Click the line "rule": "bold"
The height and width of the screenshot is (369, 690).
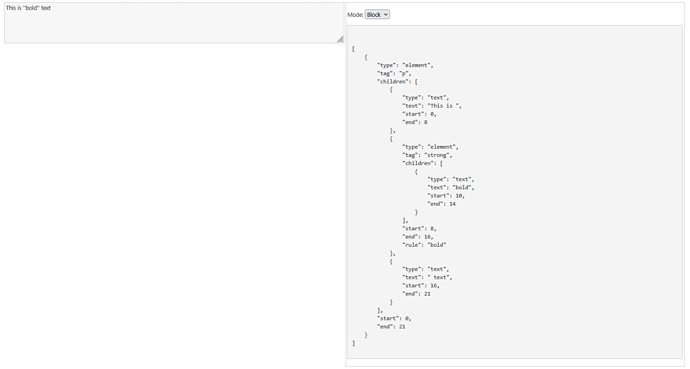point(424,245)
